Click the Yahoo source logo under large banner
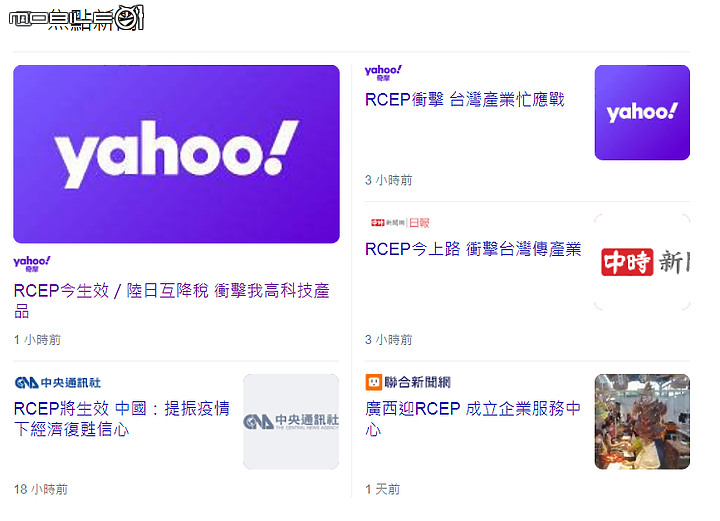The height and width of the screenshot is (521, 720). pyautogui.click(x=32, y=264)
